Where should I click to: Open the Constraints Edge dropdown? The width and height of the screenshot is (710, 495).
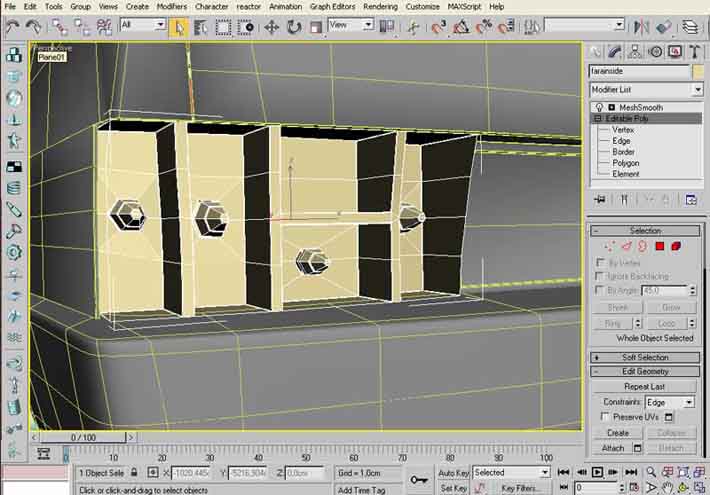[668, 402]
